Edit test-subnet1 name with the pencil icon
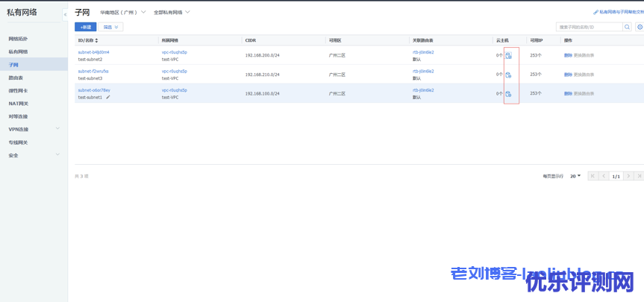The height and width of the screenshot is (302, 644). 108,97
